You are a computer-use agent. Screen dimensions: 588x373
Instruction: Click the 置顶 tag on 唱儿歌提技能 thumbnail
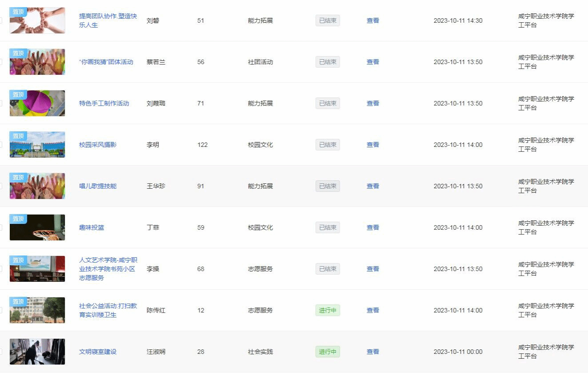pyautogui.click(x=18, y=178)
